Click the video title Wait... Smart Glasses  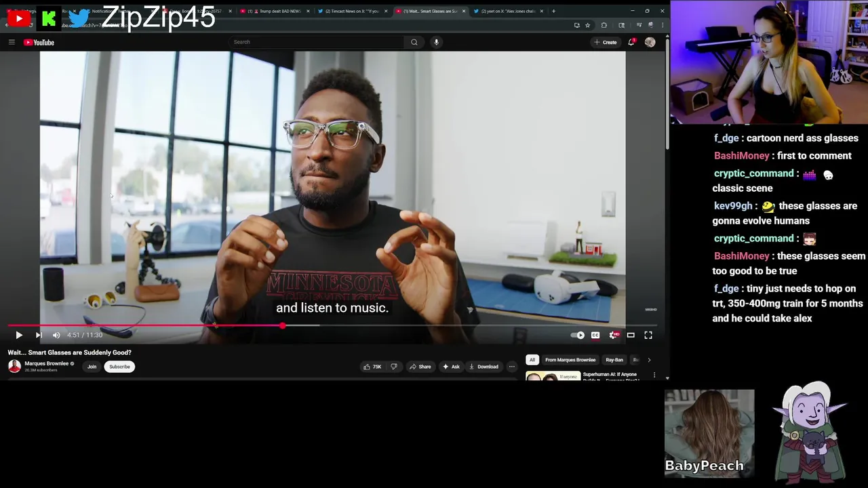[69, 352]
